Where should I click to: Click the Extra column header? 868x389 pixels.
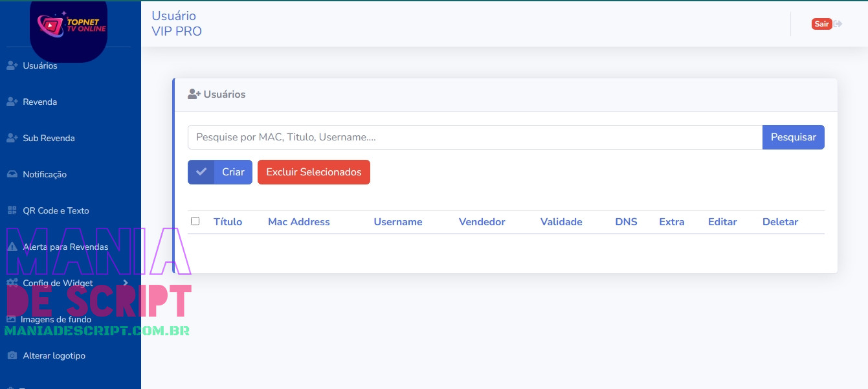[x=672, y=222]
